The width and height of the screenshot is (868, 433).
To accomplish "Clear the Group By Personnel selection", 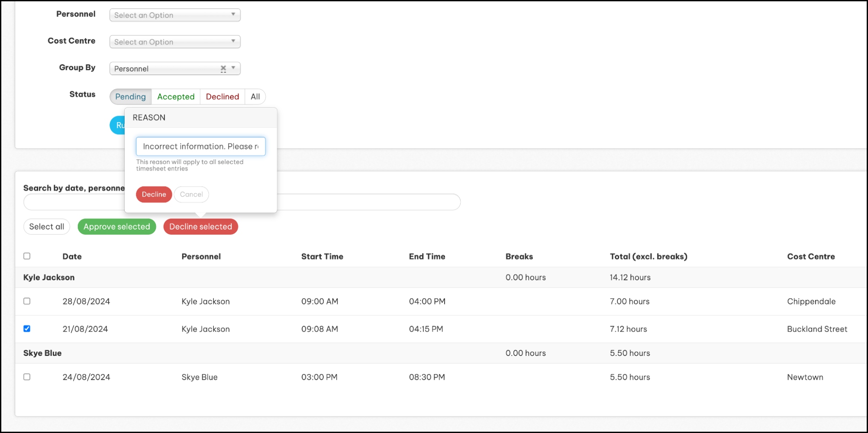I will pyautogui.click(x=223, y=68).
